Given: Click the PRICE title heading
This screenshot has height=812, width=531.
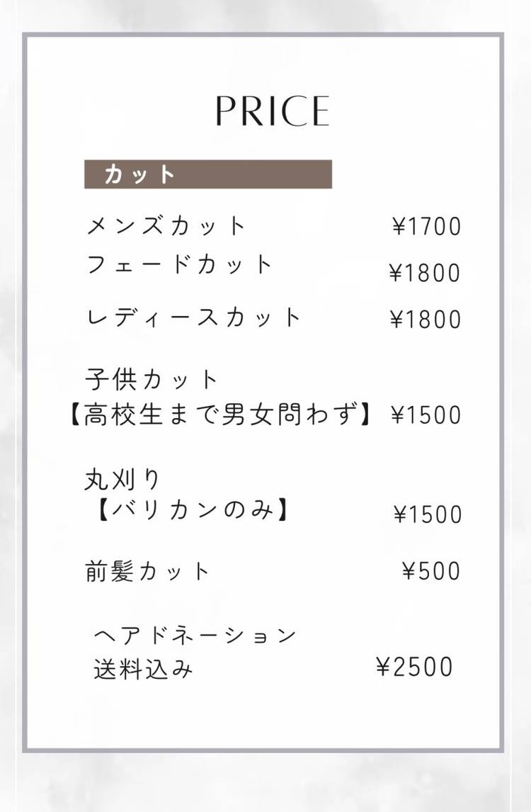Looking at the screenshot, I should (x=273, y=111).
